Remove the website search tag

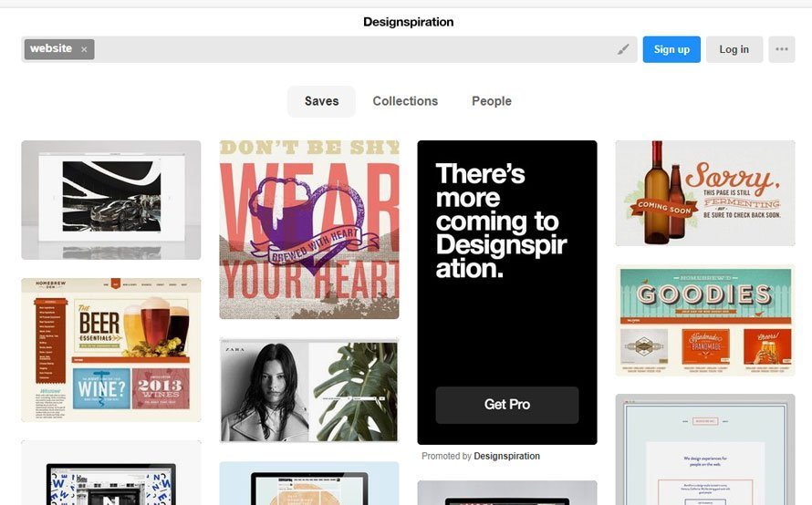point(84,49)
